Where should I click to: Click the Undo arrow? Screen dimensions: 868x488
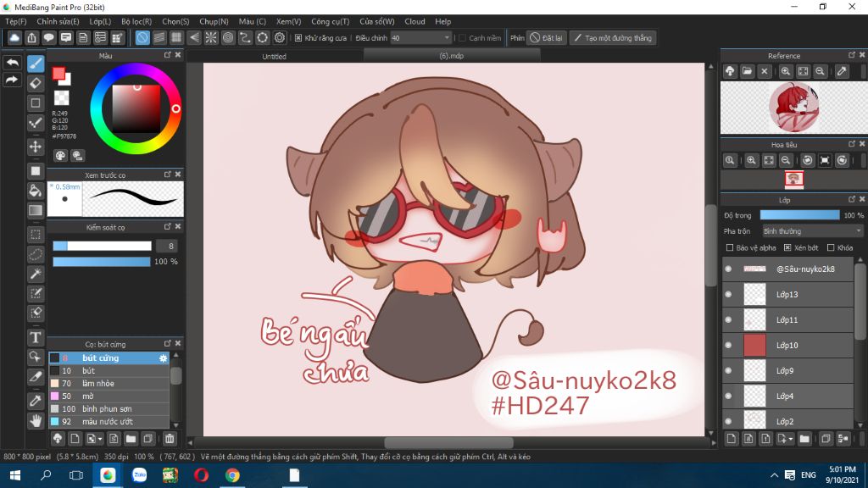click(12, 63)
